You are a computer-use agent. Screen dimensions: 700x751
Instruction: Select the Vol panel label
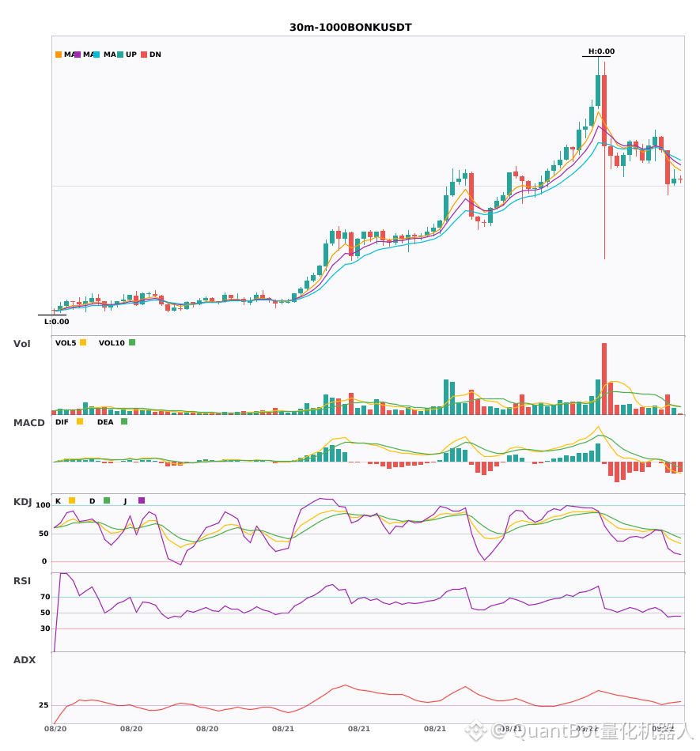[x=21, y=344]
